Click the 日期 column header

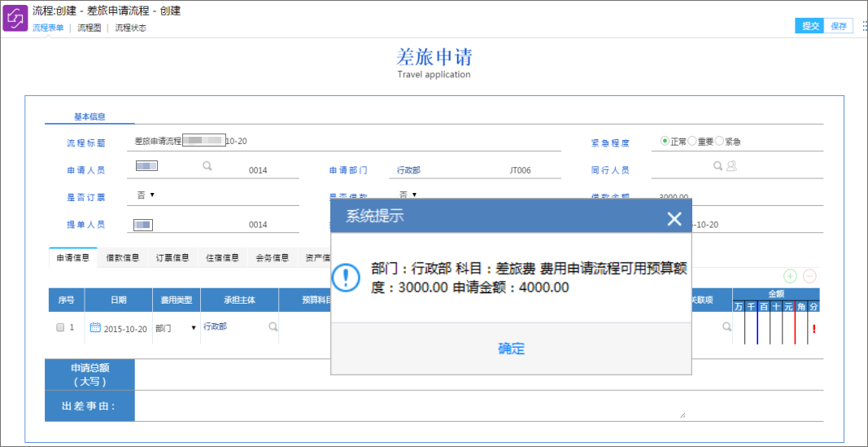[x=119, y=300]
